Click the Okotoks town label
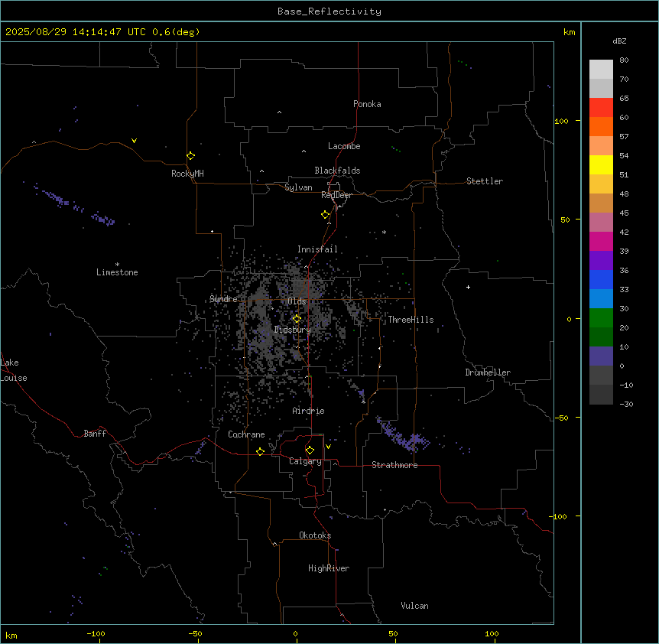Image resolution: width=659 pixels, height=644 pixels. point(315,535)
